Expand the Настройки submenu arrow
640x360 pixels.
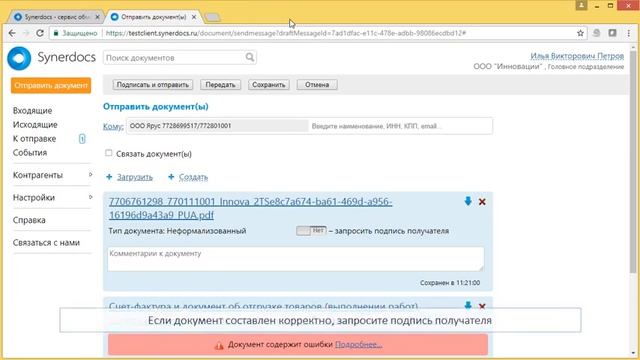[x=90, y=197]
